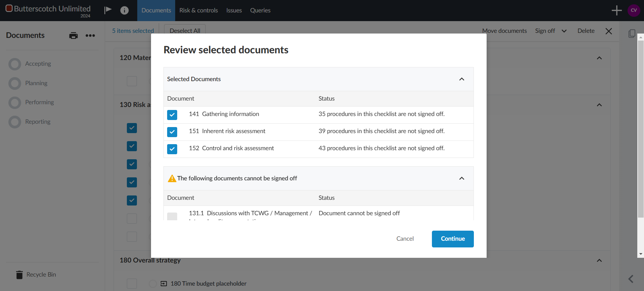Collapse the 130 Risk section chevron
644x291 pixels.
(x=599, y=105)
